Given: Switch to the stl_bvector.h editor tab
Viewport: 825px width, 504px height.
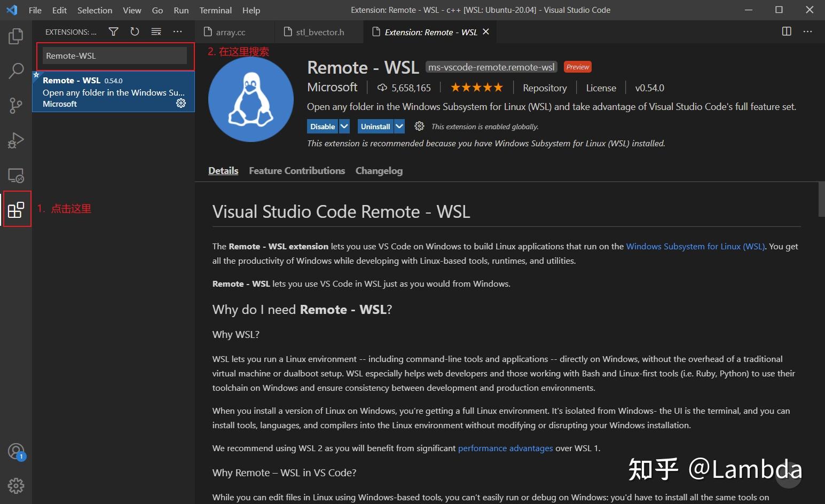Looking at the screenshot, I should point(321,31).
